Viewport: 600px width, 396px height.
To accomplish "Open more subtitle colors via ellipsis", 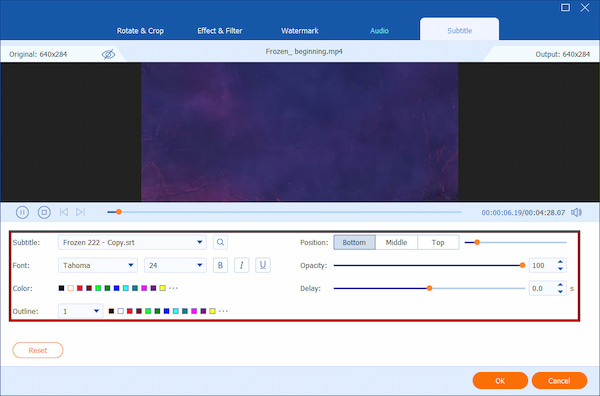I will (x=173, y=288).
